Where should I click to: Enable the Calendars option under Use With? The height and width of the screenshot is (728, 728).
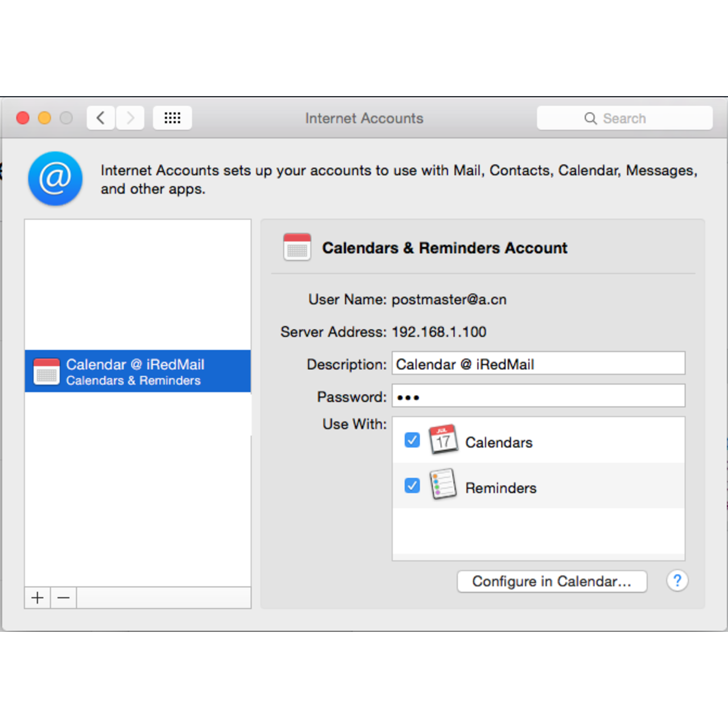click(412, 440)
